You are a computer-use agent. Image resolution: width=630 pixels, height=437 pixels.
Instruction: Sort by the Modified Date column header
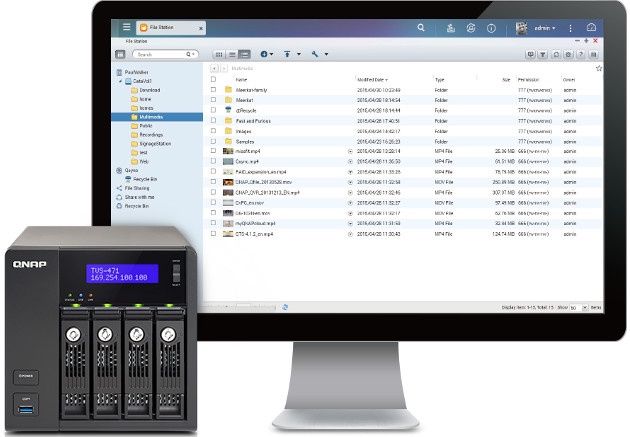[x=372, y=80]
